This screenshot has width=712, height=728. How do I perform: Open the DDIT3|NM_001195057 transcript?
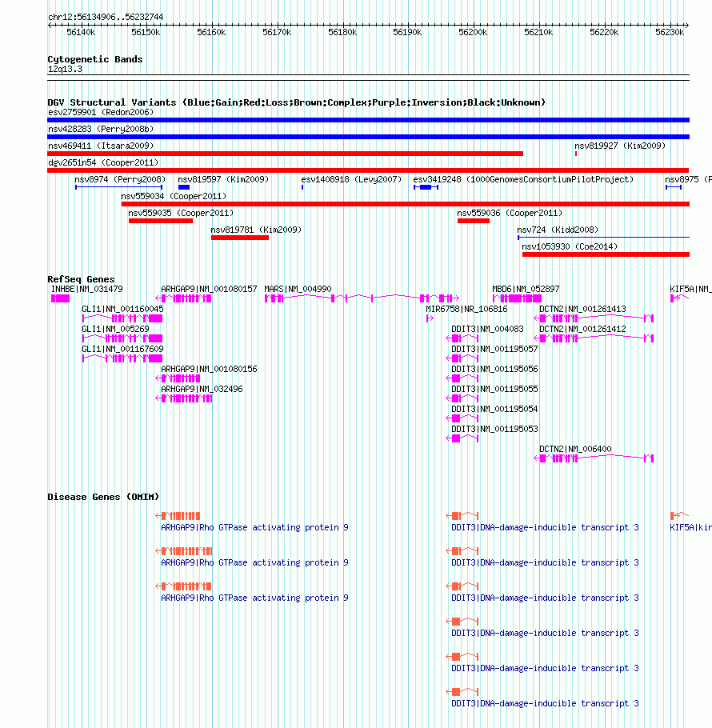coord(462,358)
